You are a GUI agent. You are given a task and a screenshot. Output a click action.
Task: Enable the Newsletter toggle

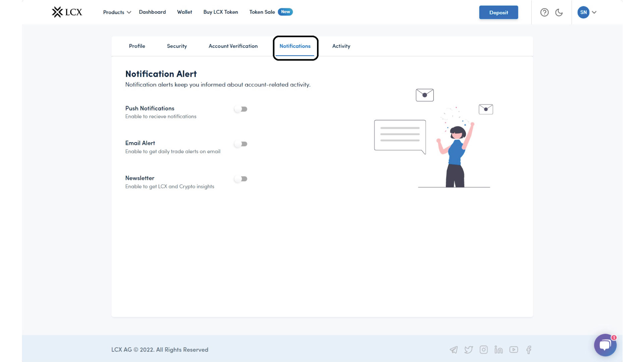(x=241, y=179)
